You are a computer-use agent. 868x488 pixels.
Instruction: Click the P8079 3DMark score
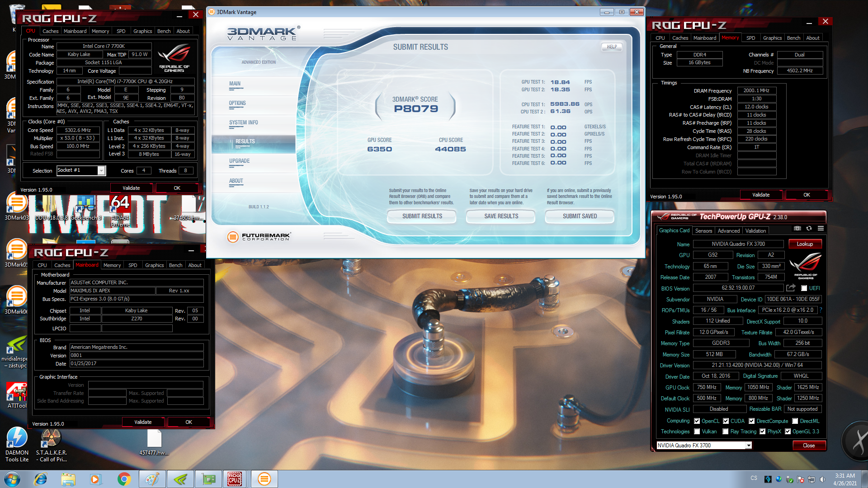click(x=416, y=109)
